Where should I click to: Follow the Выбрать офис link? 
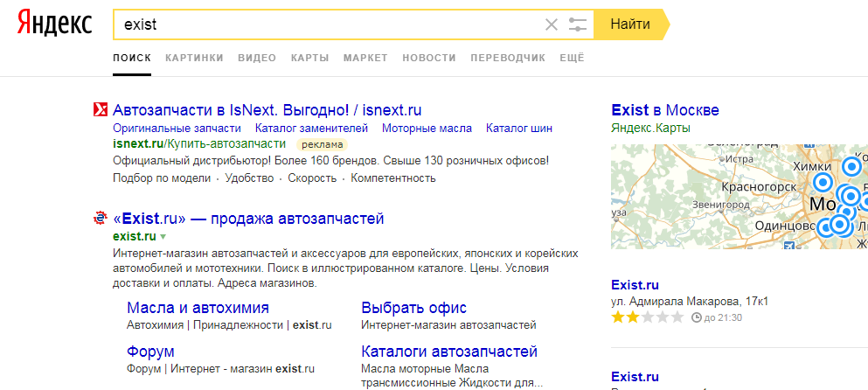[x=413, y=308]
